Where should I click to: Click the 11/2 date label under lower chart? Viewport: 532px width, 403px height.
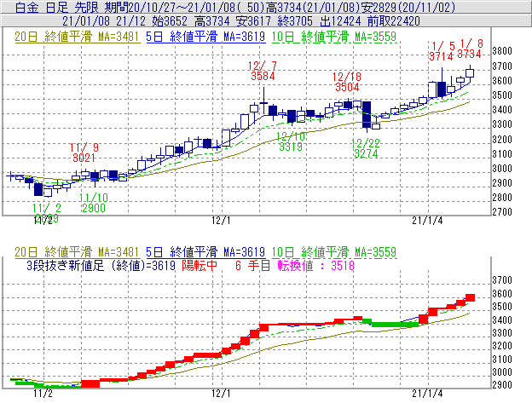(x=43, y=394)
